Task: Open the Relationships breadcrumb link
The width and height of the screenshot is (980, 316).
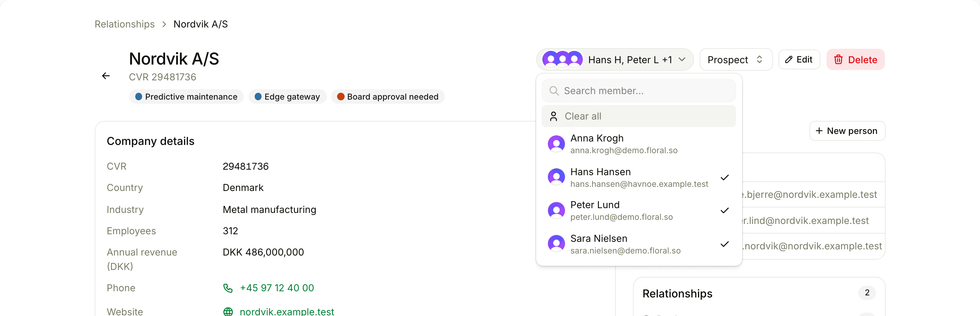Action: click(124, 24)
